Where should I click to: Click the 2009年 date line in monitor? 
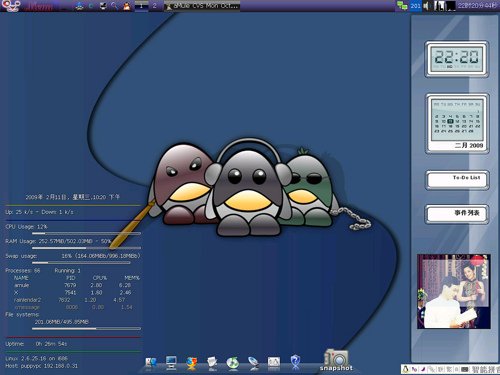pos(73,197)
